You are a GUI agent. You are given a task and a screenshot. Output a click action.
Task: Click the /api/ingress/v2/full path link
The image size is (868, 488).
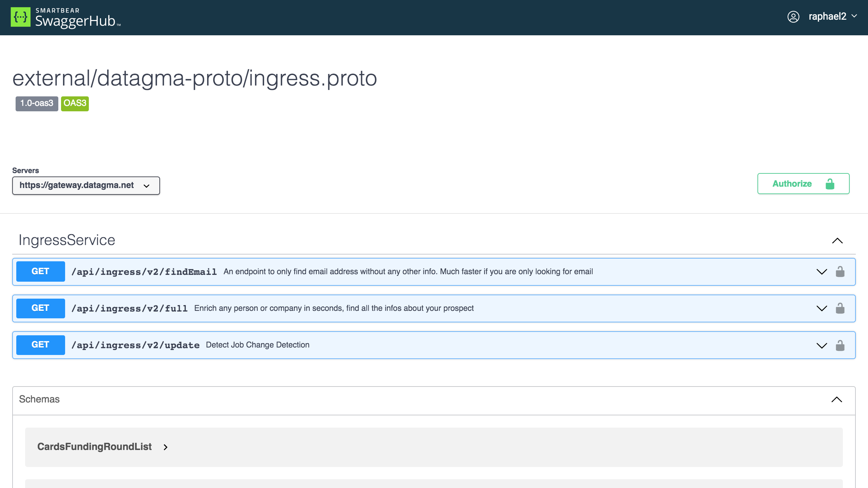tap(130, 308)
